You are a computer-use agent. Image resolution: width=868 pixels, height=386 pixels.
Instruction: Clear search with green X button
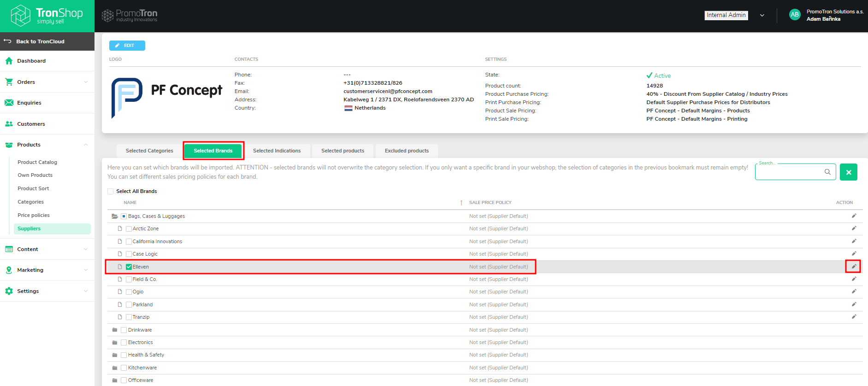click(x=849, y=172)
